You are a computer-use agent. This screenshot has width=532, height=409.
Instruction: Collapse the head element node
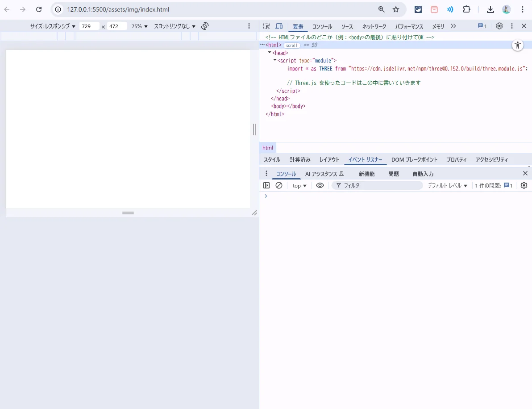tap(270, 53)
